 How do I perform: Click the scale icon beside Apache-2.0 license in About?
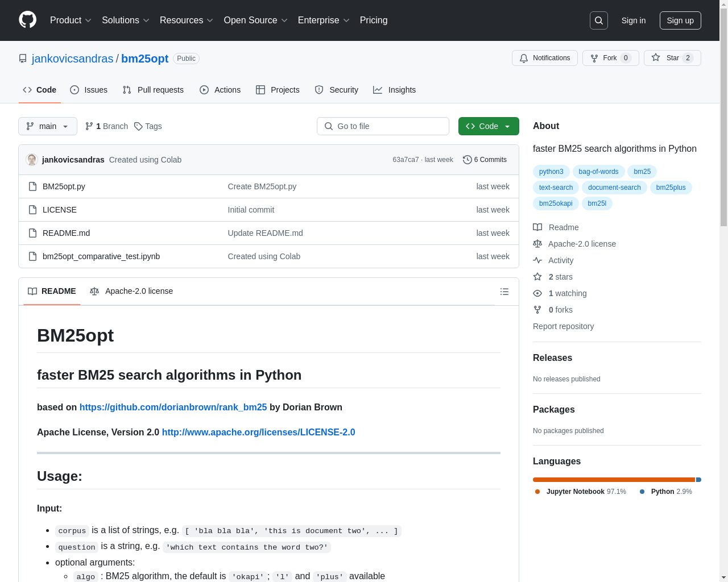pyautogui.click(x=537, y=244)
